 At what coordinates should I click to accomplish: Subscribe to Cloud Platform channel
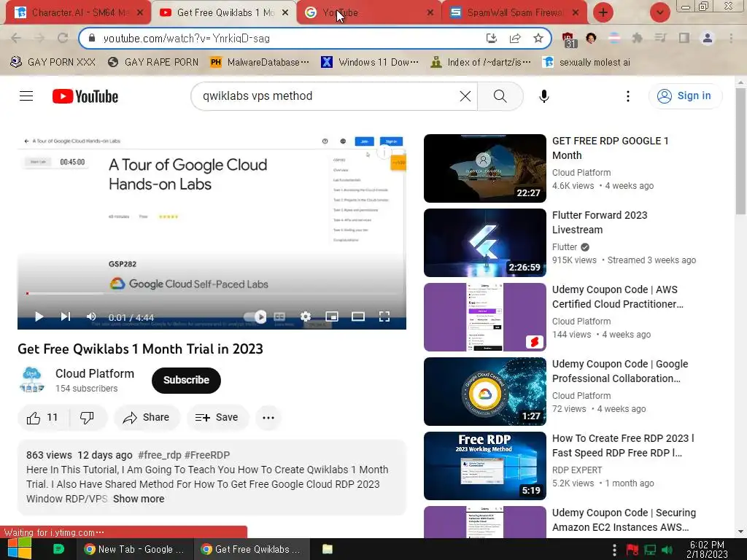click(186, 380)
